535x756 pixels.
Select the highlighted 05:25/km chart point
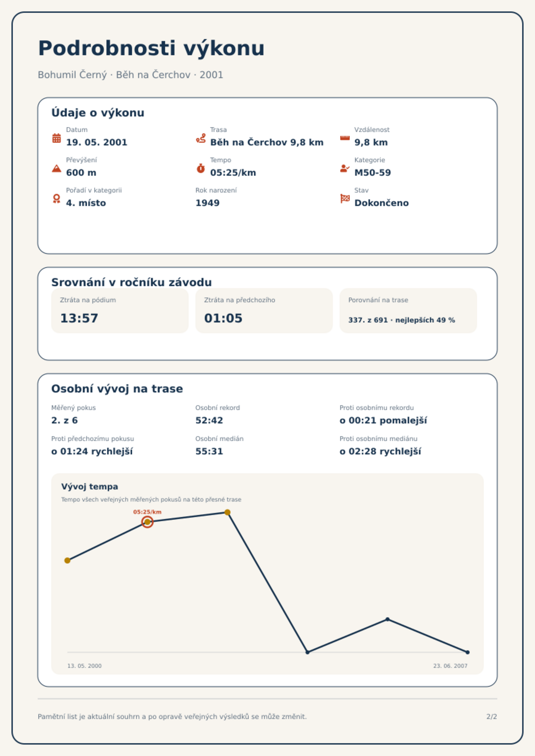coord(147,522)
